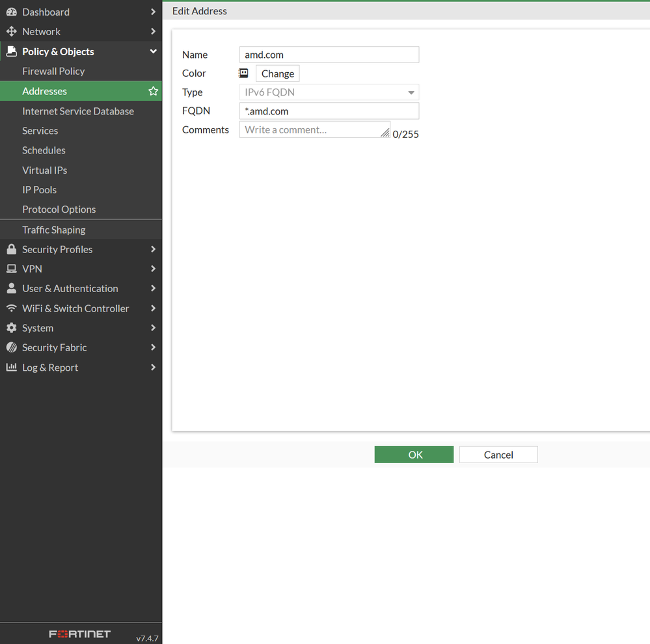
Task: Cancel editing the address
Action: coord(498,455)
